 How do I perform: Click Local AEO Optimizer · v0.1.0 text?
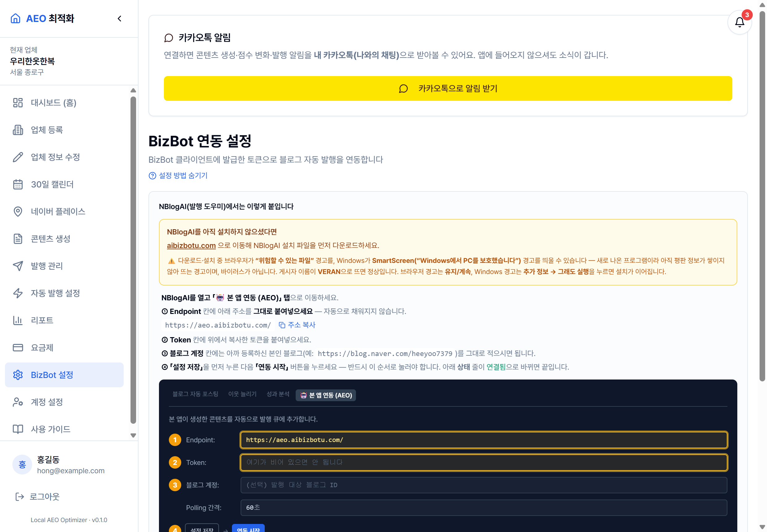coord(69,520)
